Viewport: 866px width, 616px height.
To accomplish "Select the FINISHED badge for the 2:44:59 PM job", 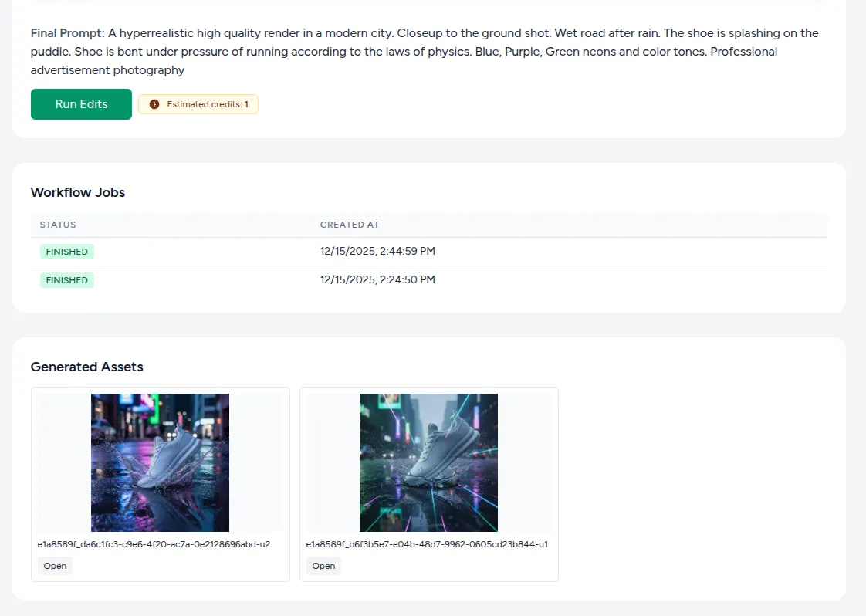I will tap(67, 252).
